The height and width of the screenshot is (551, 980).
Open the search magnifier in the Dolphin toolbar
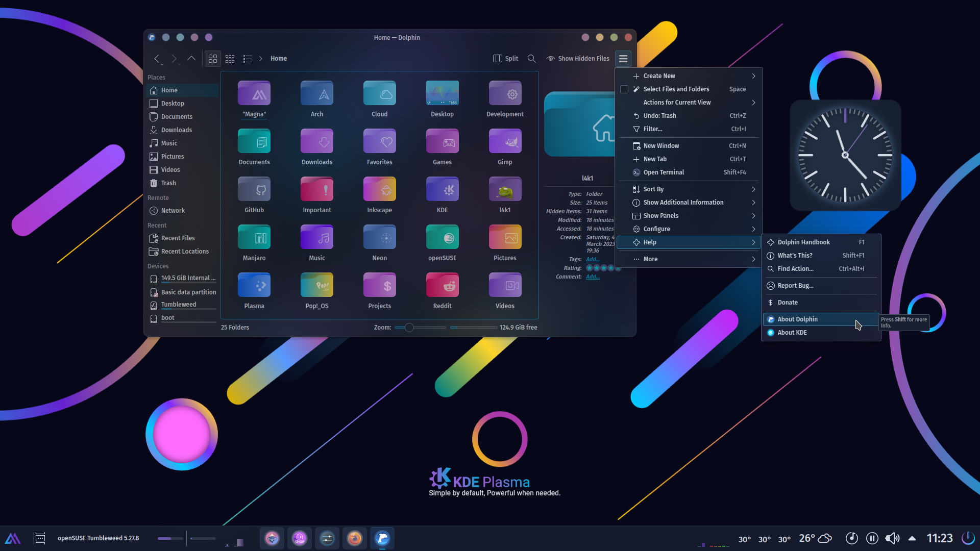click(x=531, y=59)
